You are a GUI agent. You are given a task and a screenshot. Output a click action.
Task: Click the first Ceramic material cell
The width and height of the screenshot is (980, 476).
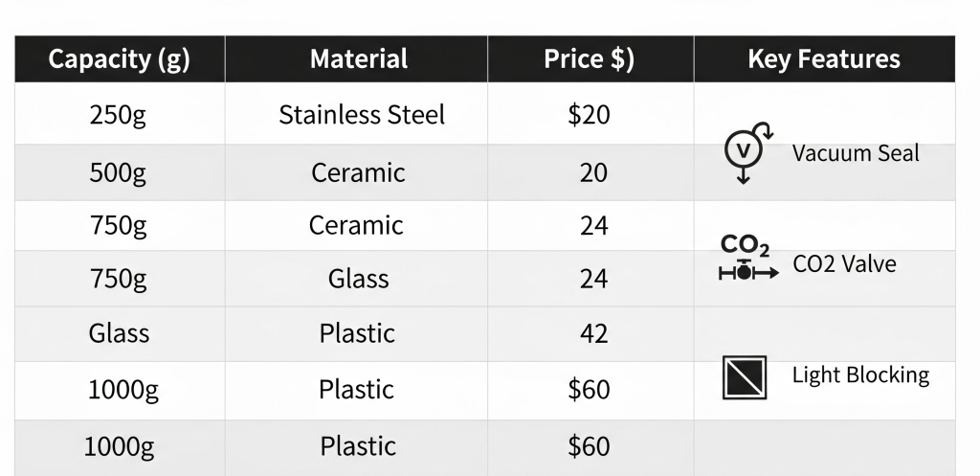(x=358, y=172)
